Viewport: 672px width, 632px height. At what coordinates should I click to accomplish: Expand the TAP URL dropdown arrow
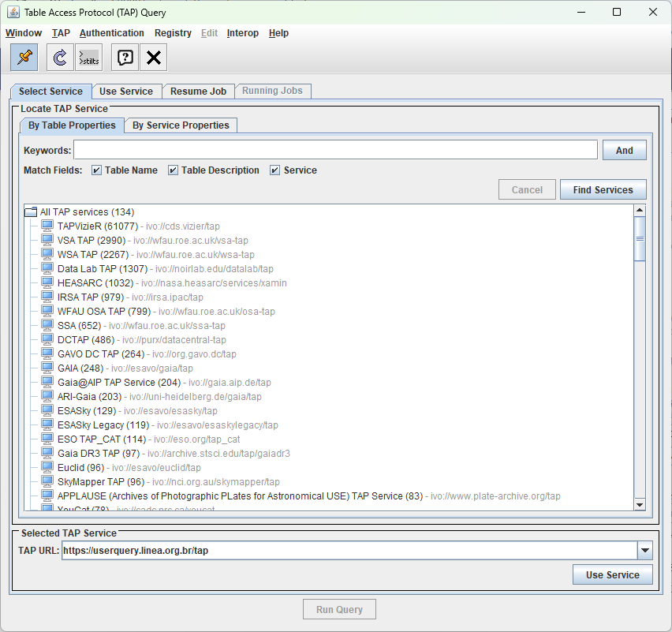point(644,551)
